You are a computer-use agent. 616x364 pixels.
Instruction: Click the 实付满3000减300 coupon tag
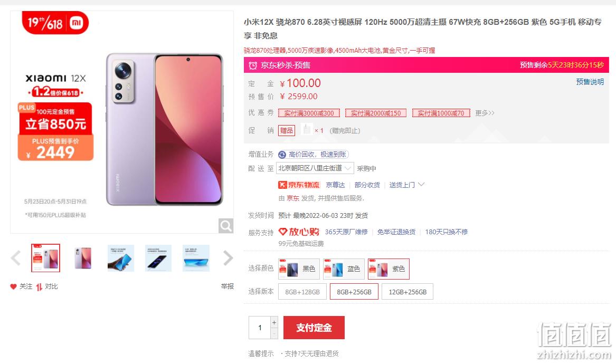pos(309,113)
